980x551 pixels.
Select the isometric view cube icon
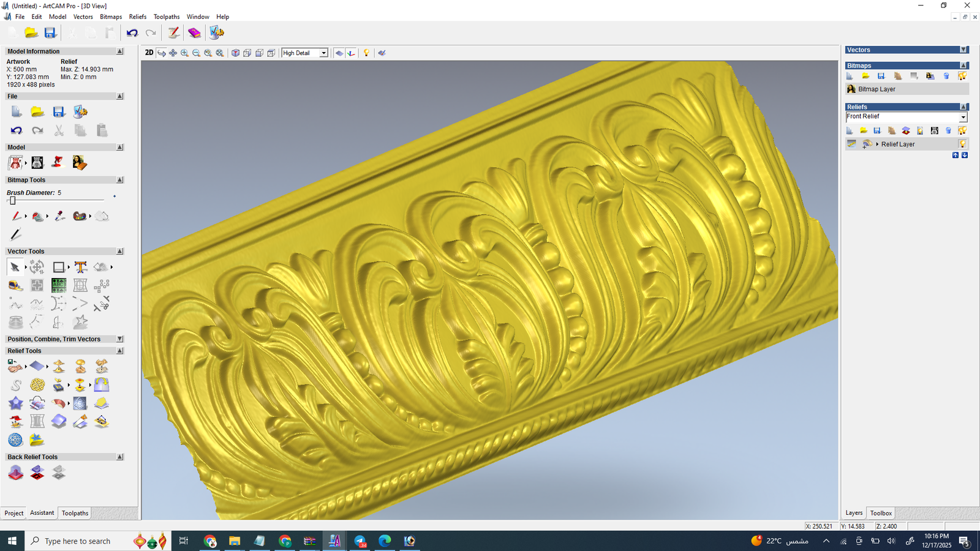pyautogui.click(x=235, y=53)
